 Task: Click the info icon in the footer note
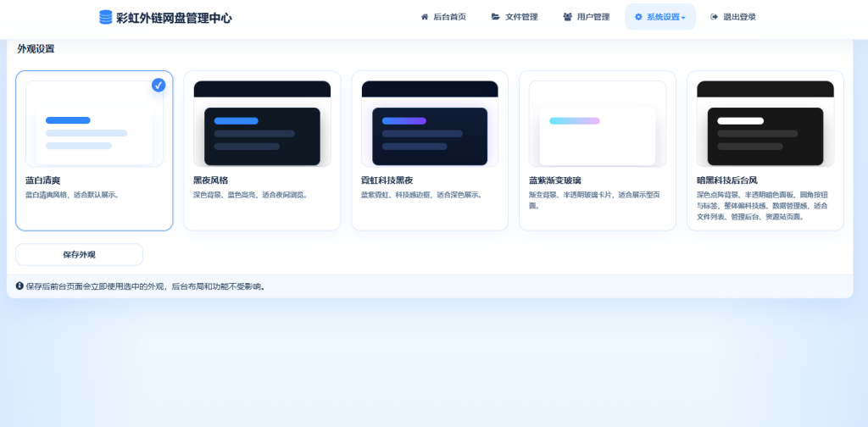coord(20,286)
